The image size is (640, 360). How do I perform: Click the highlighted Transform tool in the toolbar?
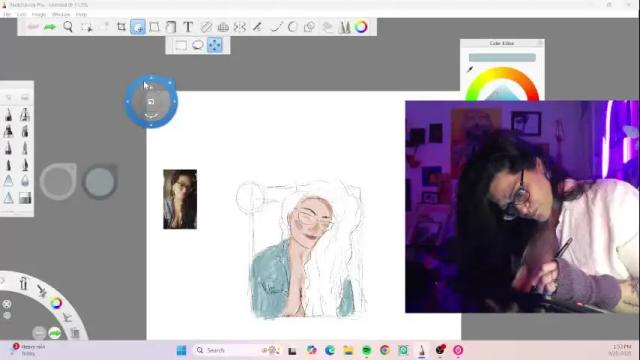(138, 27)
